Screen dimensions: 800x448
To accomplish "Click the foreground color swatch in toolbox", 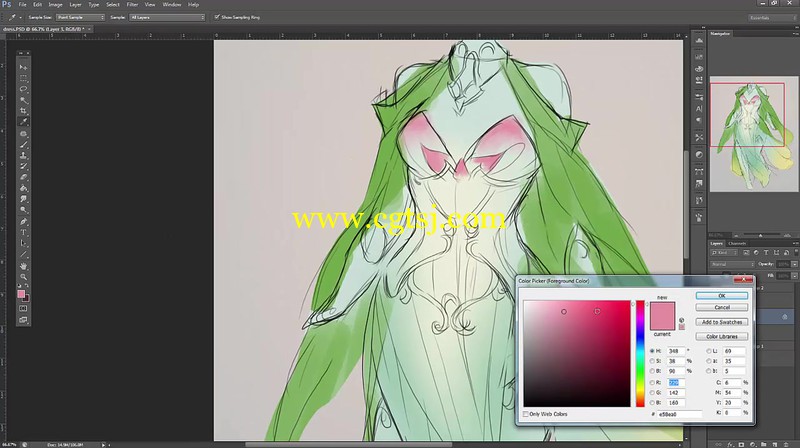I will pyautogui.click(x=21, y=294).
